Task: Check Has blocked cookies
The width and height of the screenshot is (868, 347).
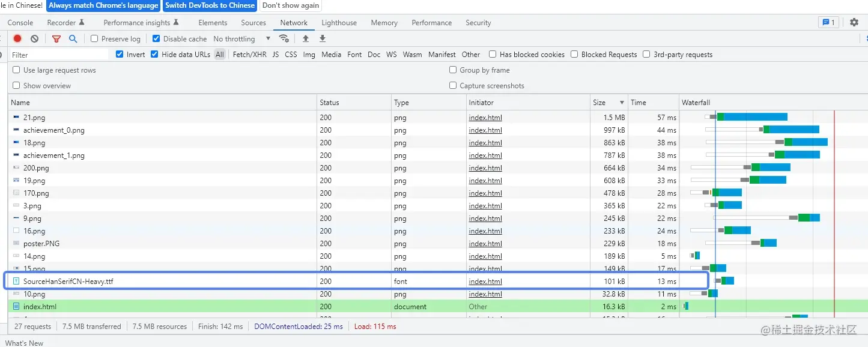Action: point(493,54)
